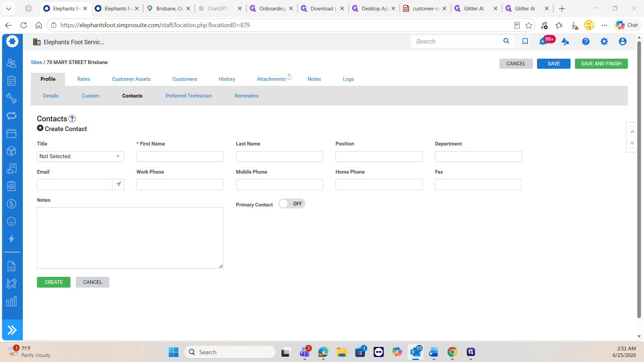644x362 pixels.
Task: Switch to the Customer Assets tab
Action: pos(131,79)
